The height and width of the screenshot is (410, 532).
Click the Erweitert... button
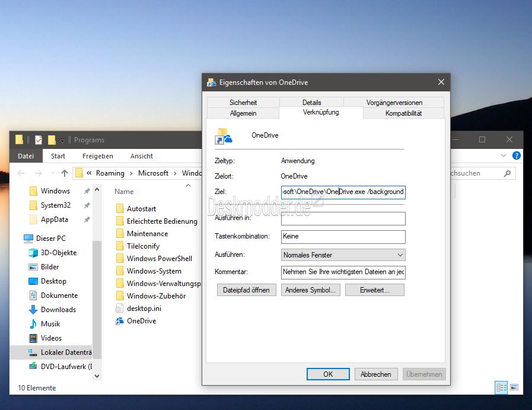coord(375,290)
